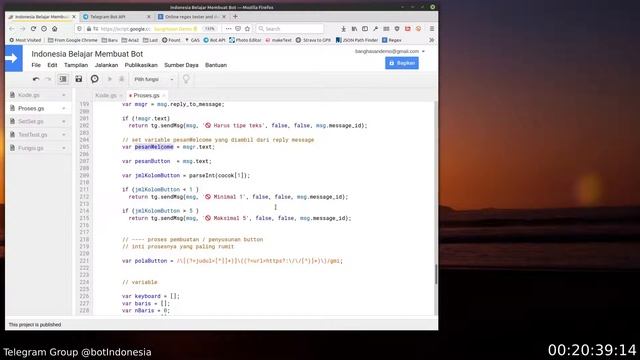Screen dimensions: 640x360
Task: Close the Online regex tester browser tab
Action: pos(224,17)
